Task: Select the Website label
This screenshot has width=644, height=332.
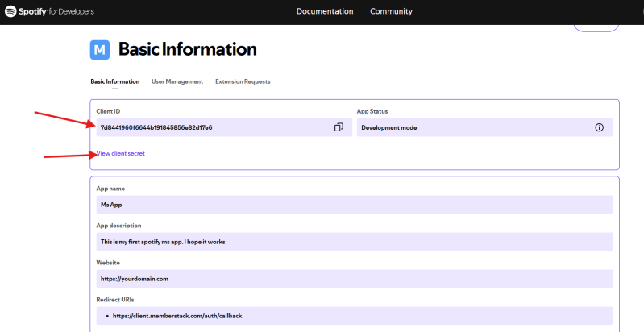Action: 108,263
